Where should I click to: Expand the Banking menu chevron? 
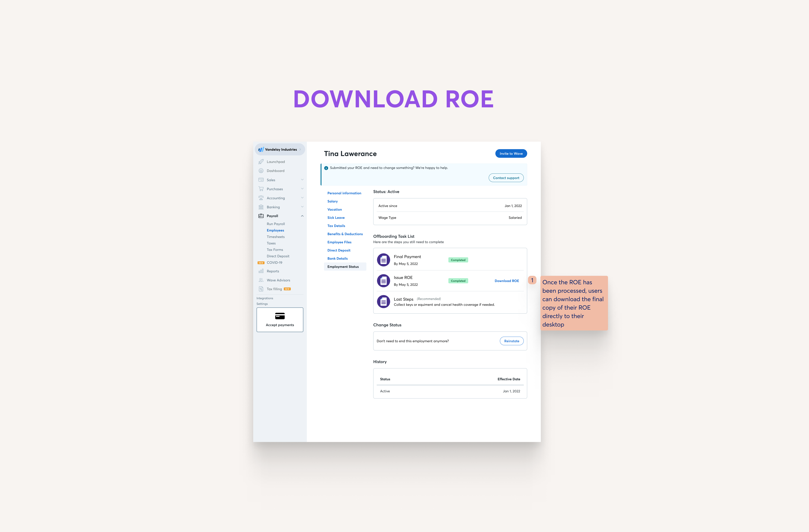[x=302, y=207]
